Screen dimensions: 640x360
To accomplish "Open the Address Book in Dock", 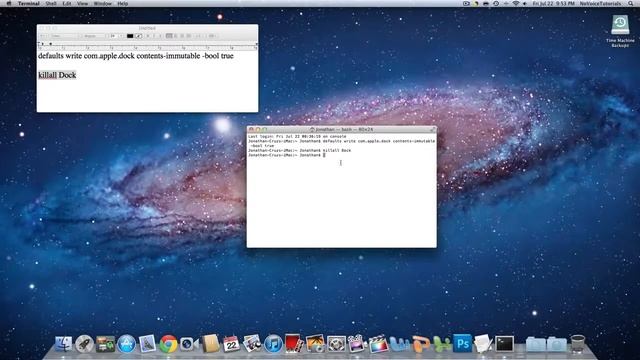I will click(x=210, y=344).
